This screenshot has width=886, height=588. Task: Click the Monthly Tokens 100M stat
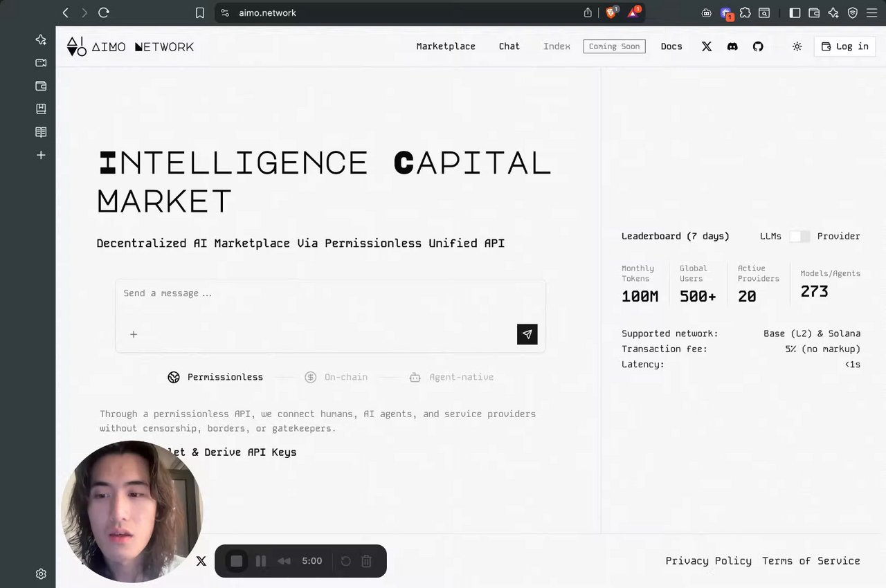640,284
